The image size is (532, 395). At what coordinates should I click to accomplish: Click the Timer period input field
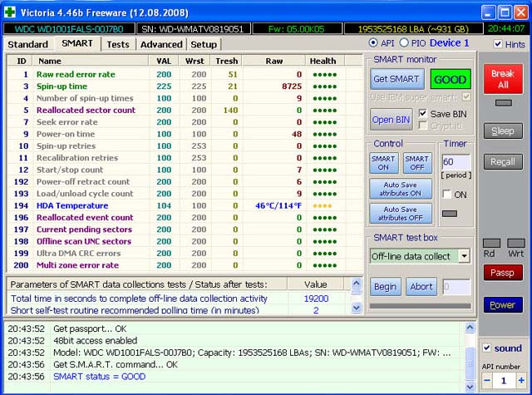click(x=456, y=162)
